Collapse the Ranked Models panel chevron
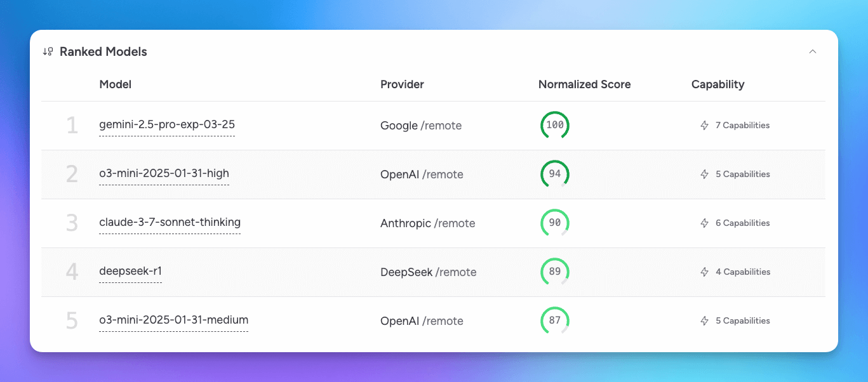The height and width of the screenshot is (382, 868). [812, 52]
